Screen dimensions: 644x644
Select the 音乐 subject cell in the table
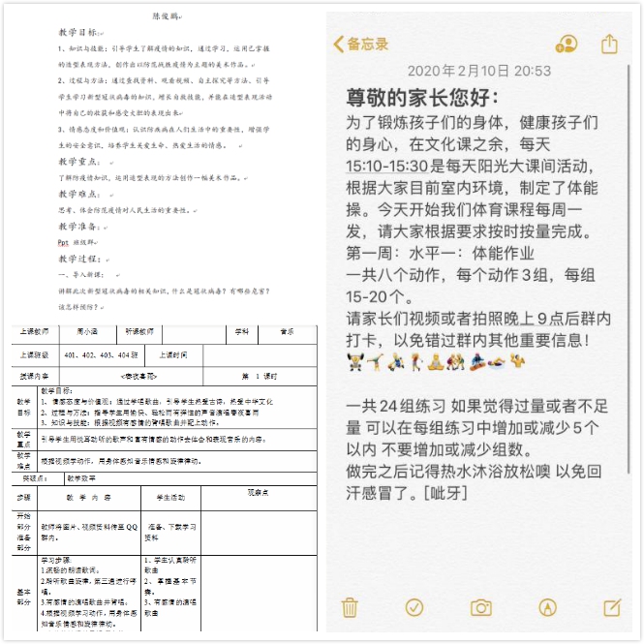287,331
